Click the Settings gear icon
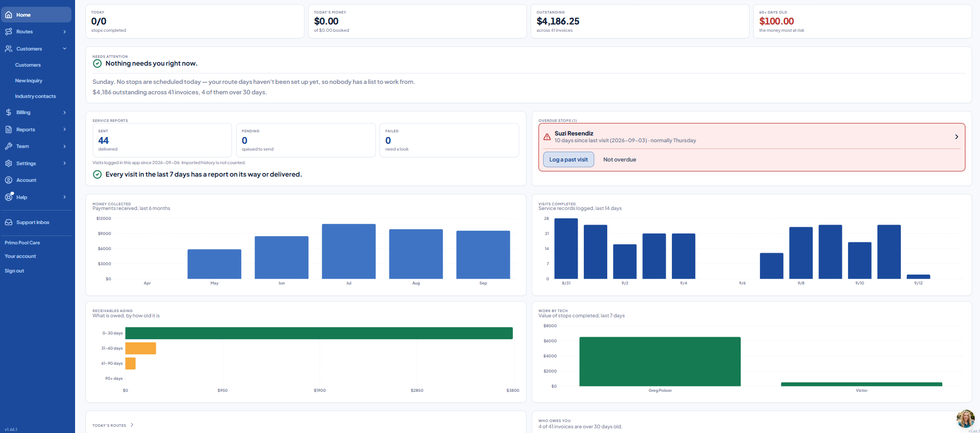Image resolution: width=980 pixels, height=433 pixels. [x=8, y=163]
